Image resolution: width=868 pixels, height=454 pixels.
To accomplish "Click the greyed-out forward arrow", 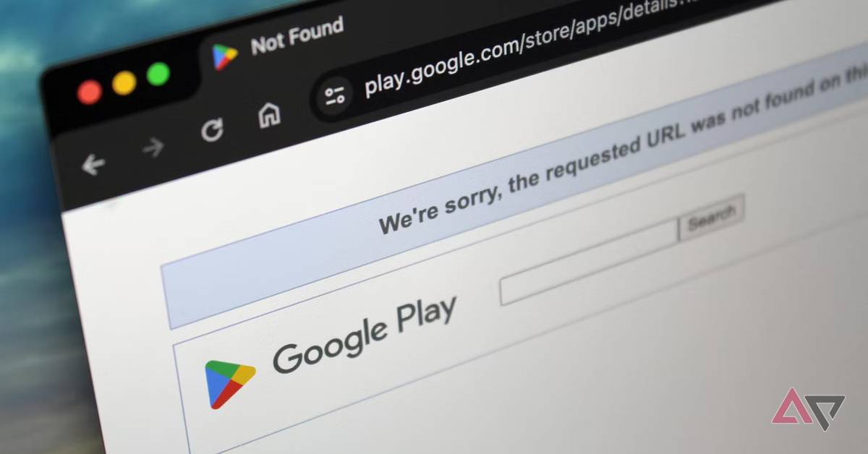I will tap(153, 148).
